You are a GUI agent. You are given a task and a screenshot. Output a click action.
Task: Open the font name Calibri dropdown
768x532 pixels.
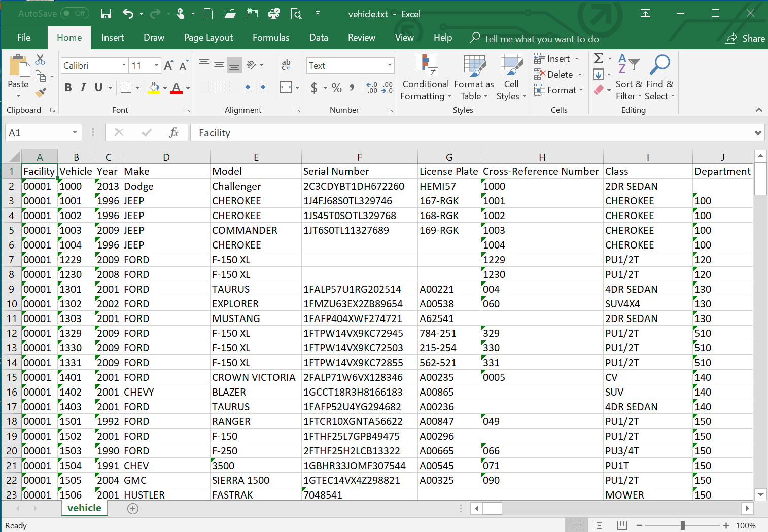(124, 65)
